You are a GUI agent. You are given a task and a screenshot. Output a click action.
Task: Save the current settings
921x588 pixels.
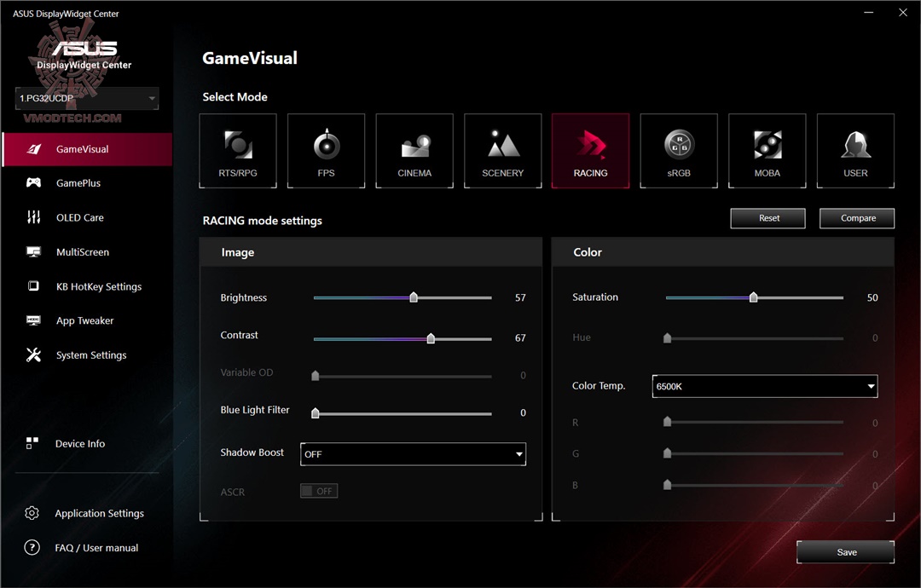coord(845,552)
